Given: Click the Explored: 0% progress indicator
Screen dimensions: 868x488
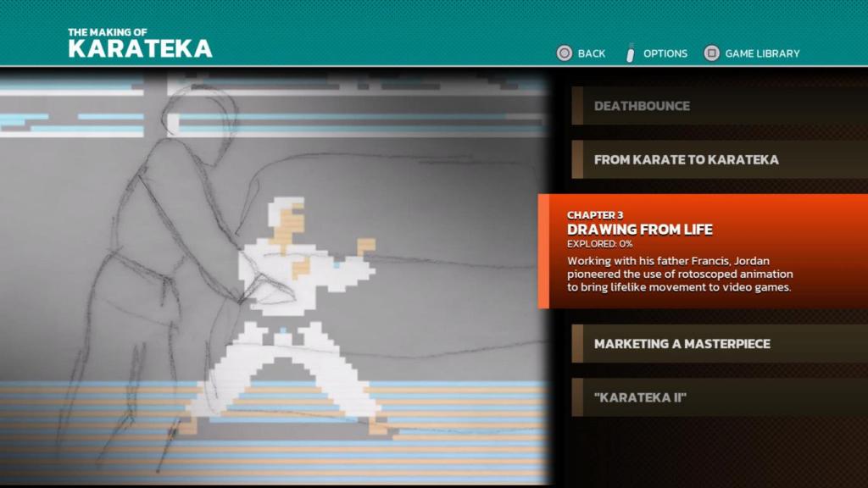Looking at the screenshot, I should [x=598, y=244].
